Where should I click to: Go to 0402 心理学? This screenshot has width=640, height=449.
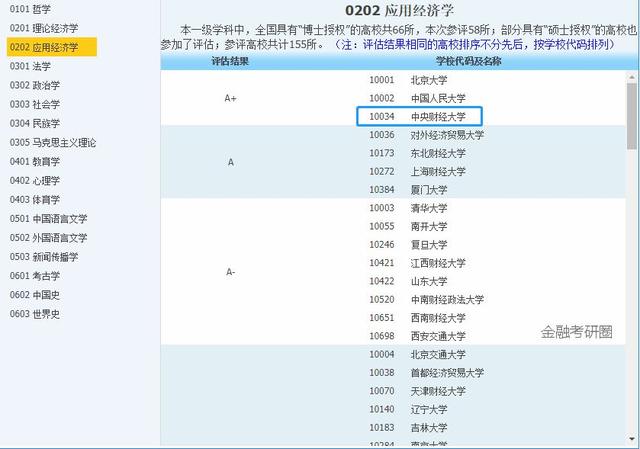(35, 180)
